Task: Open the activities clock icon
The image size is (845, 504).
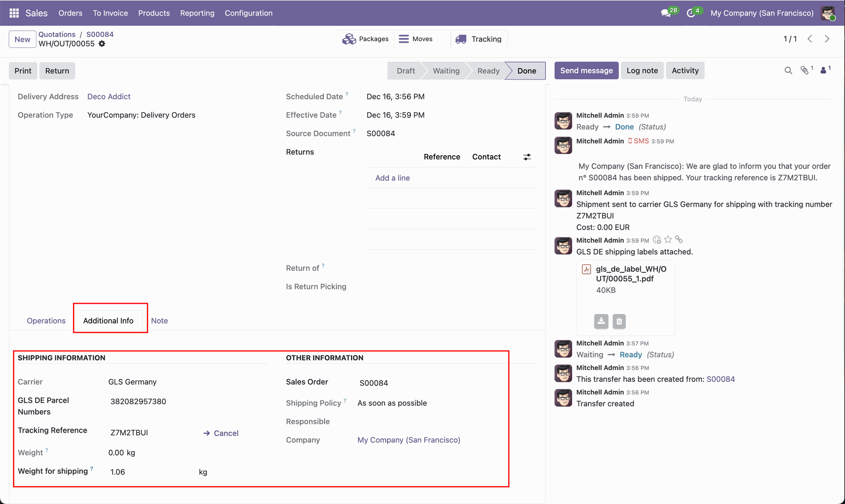Action: click(x=691, y=13)
